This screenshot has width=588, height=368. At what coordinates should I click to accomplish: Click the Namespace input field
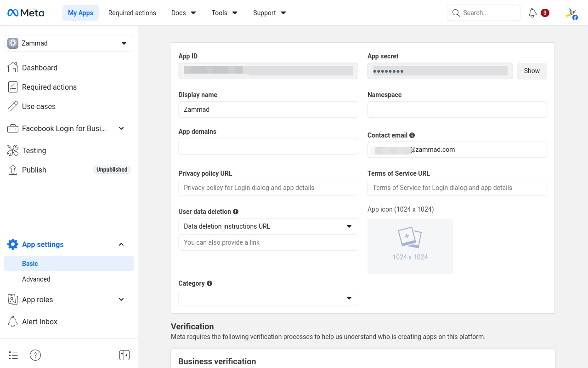457,109
